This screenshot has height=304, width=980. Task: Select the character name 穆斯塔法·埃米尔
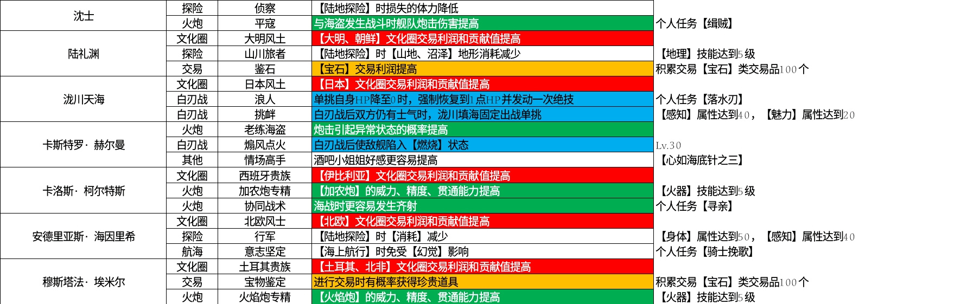pos(83,282)
